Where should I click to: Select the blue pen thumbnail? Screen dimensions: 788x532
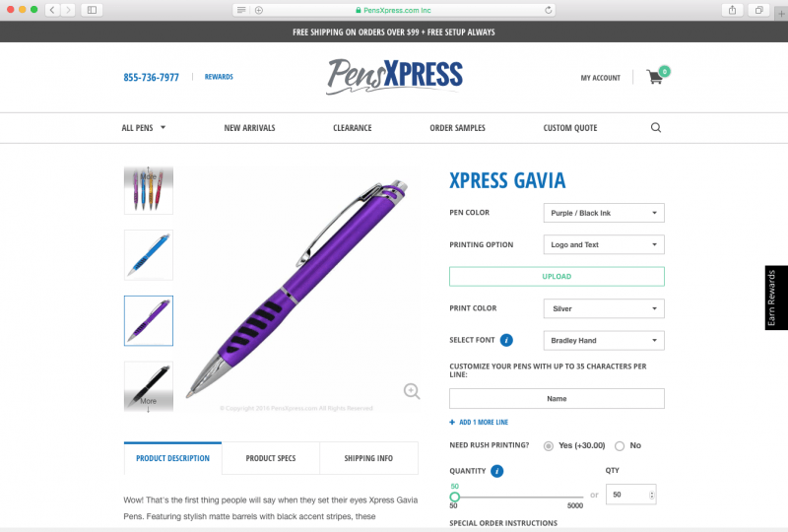pos(149,255)
